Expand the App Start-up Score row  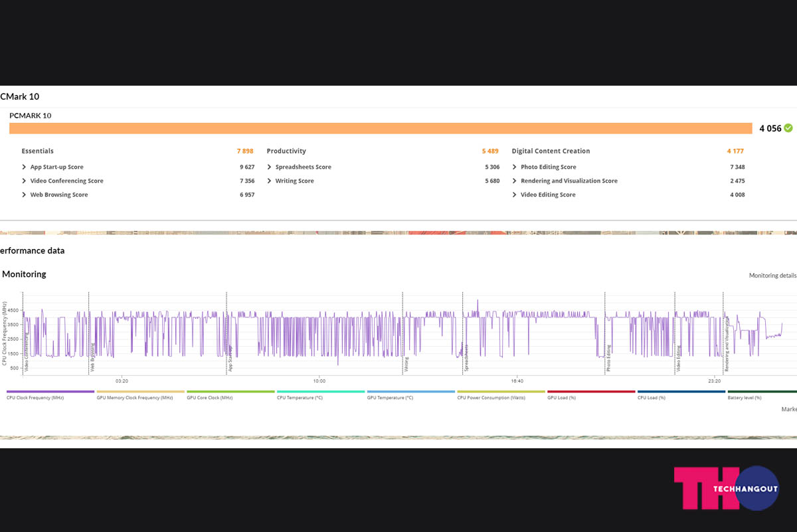pos(24,167)
